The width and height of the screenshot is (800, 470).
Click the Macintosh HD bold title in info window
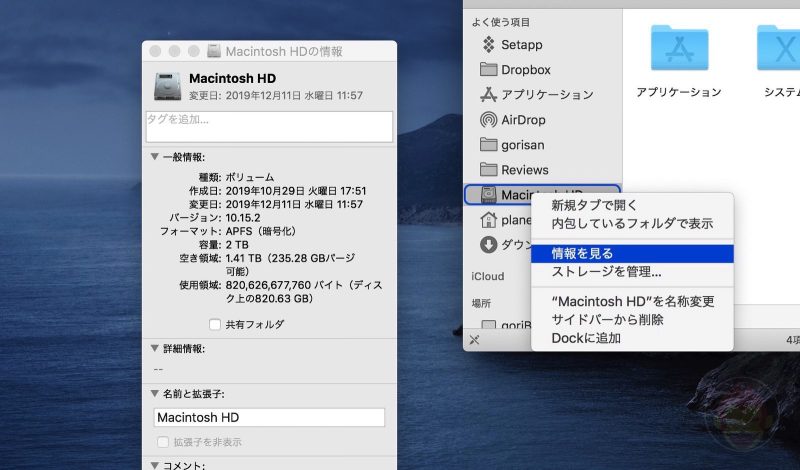(232, 78)
